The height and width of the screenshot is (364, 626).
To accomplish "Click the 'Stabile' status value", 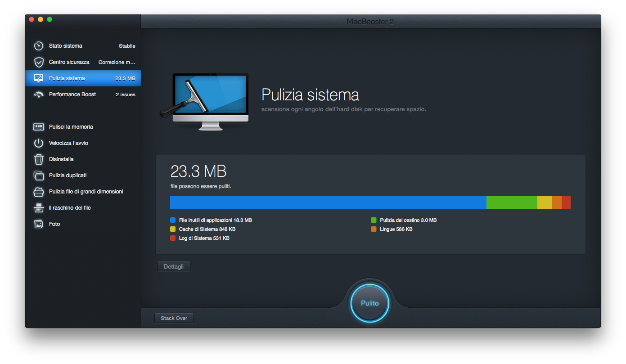I will 127,46.
